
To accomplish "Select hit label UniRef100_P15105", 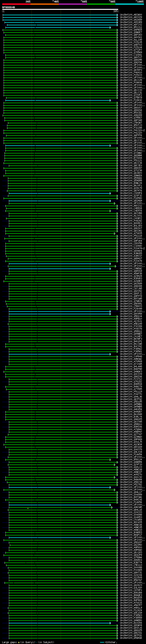I will click(x=131, y=42).
